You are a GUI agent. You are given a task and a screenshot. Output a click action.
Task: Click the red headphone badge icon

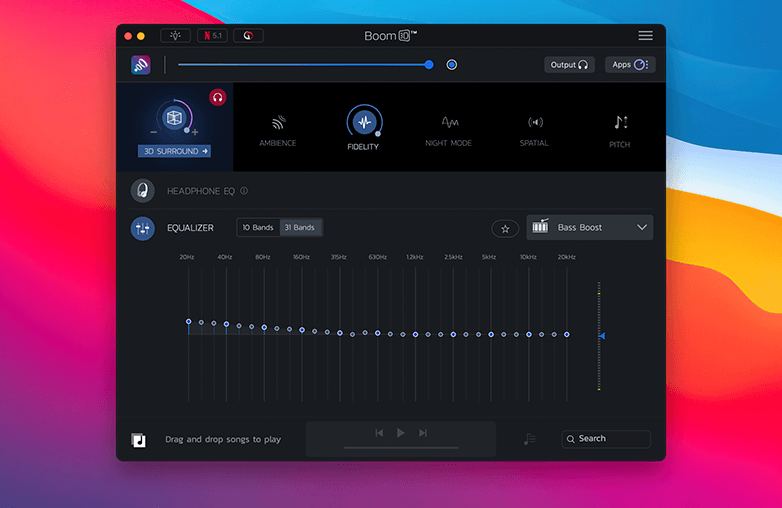pos(217,97)
